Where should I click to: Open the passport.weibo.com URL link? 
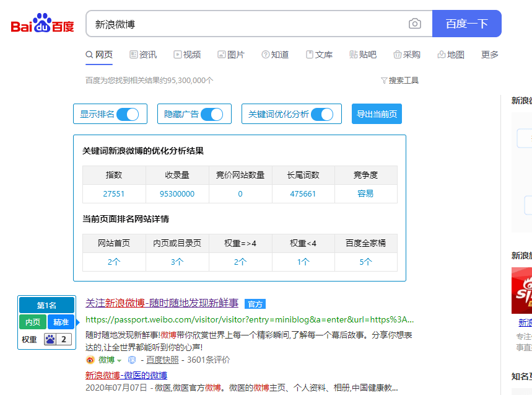(x=250, y=319)
